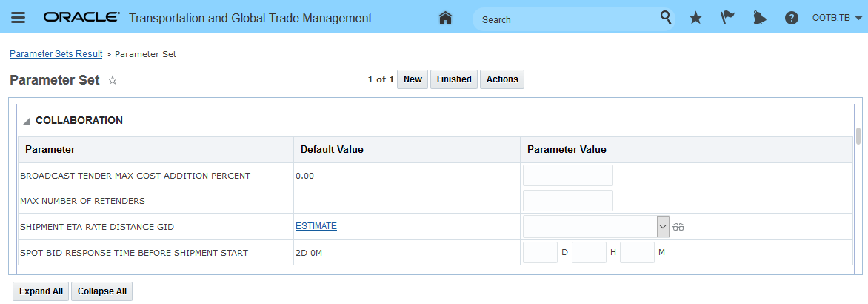868x304 pixels.
Task: Click the New button
Action: [x=413, y=79]
